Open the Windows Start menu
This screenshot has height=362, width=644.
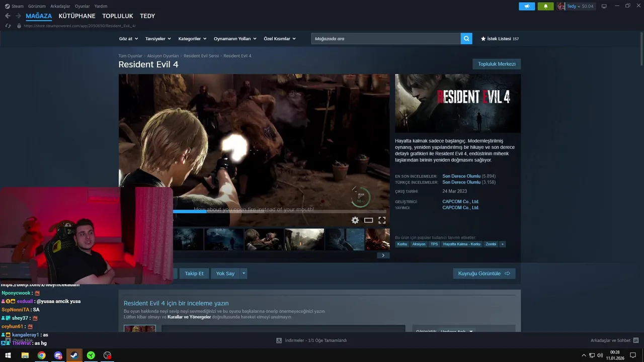(x=8, y=355)
